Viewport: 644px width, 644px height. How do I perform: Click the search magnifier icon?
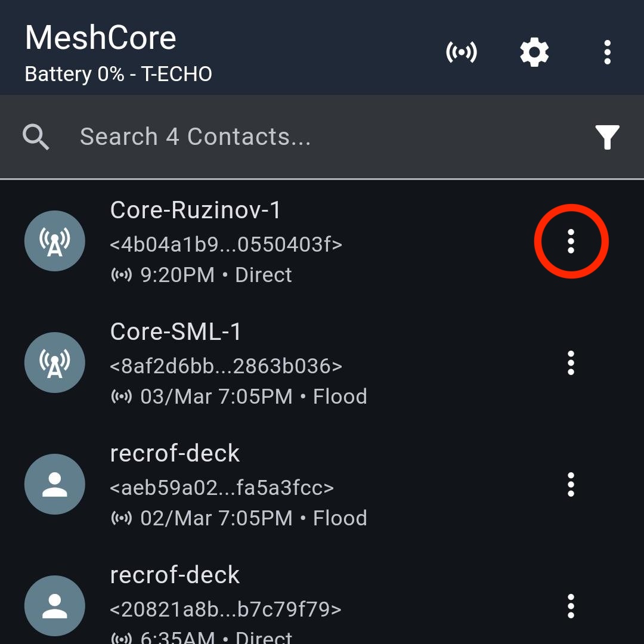tap(36, 137)
